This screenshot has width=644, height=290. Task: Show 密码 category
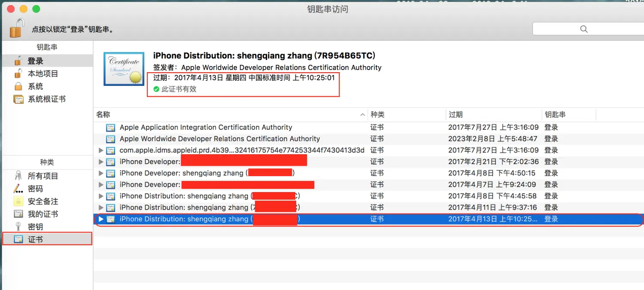[x=47, y=189]
